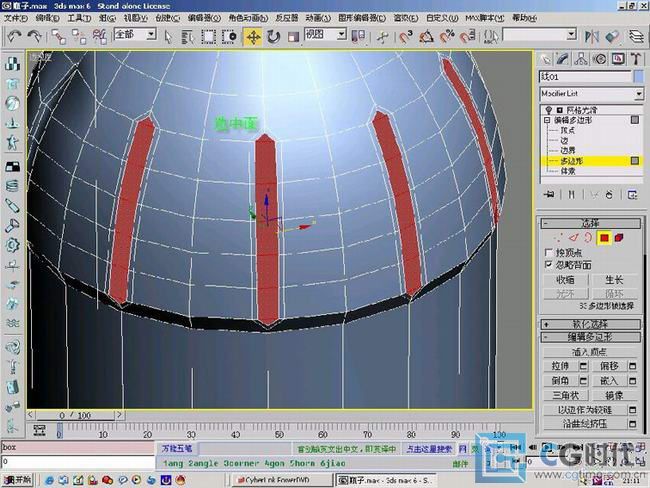
Task: Switch to the Utilities hammer panel
Action: pyautogui.click(x=636, y=59)
